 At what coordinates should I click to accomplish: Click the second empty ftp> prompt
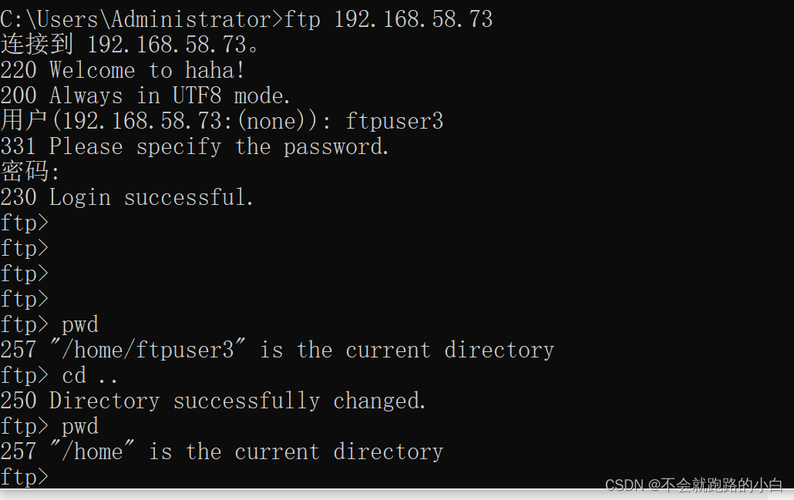pos(24,248)
